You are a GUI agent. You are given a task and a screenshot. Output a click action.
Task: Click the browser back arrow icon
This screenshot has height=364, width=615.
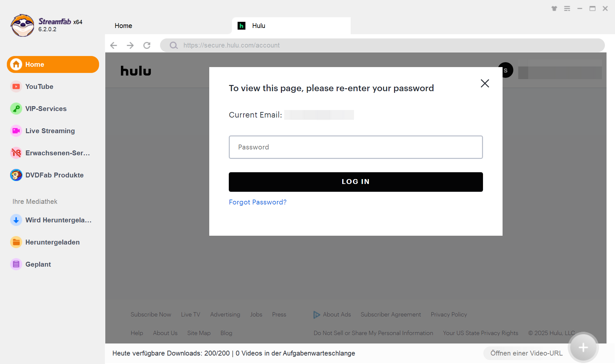pos(113,45)
